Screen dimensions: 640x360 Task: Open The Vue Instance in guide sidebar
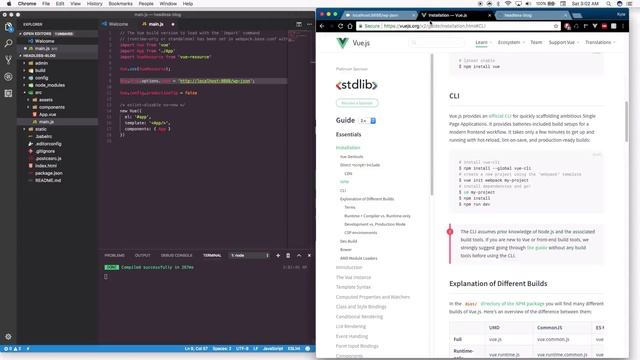tap(353, 278)
